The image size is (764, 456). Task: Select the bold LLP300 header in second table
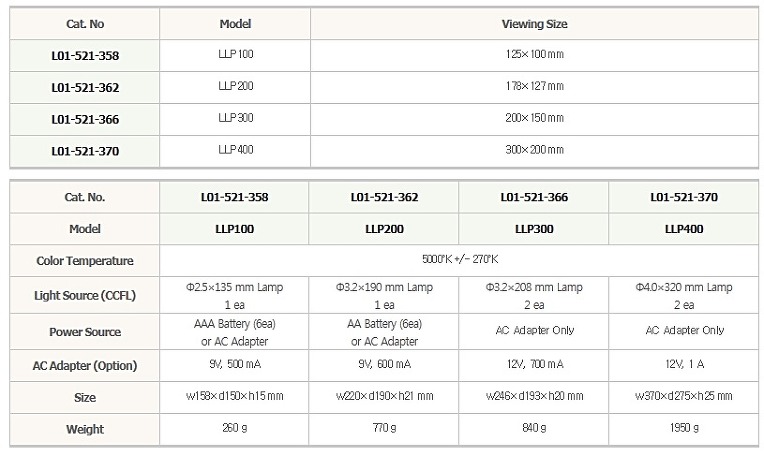click(x=534, y=229)
